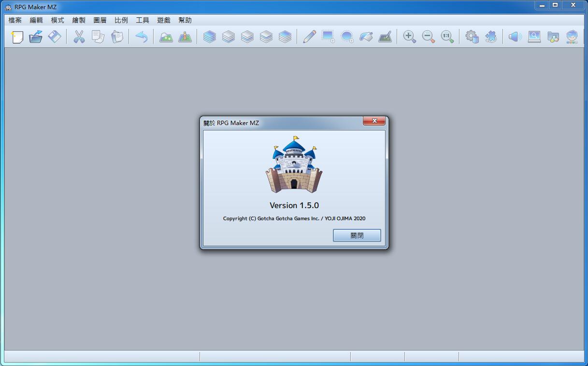Open the 模式 menu
The image size is (588, 366).
(57, 20)
